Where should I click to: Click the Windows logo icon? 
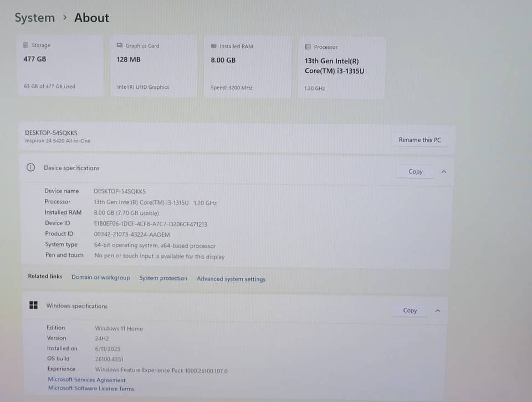coord(34,305)
